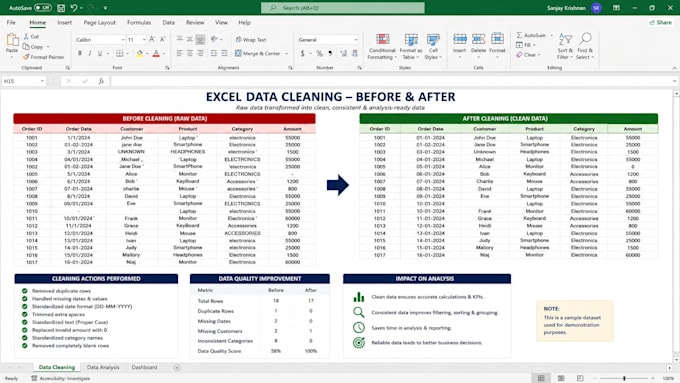Click the zoom slider handle
Viewport: 680px width, 383px height.
[624, 378]
